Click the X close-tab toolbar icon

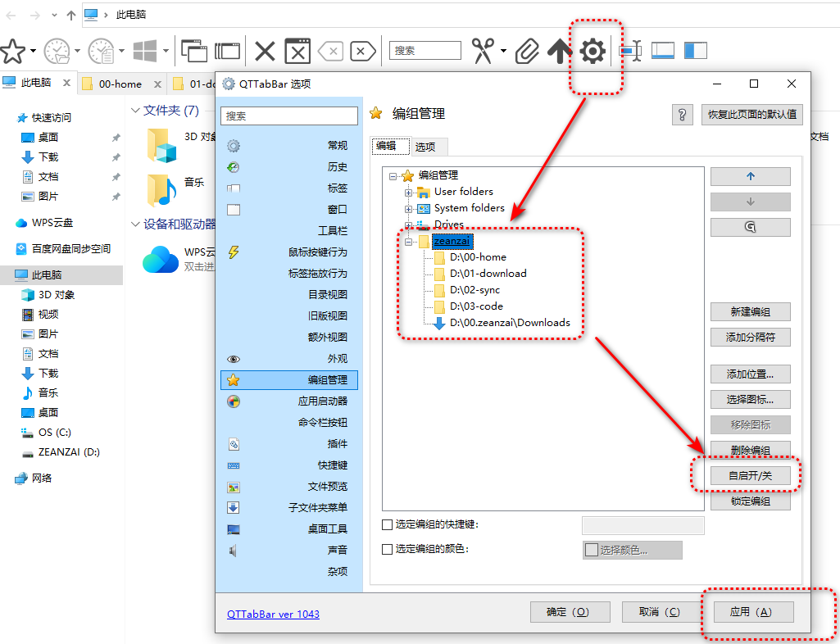click(265, 52)
